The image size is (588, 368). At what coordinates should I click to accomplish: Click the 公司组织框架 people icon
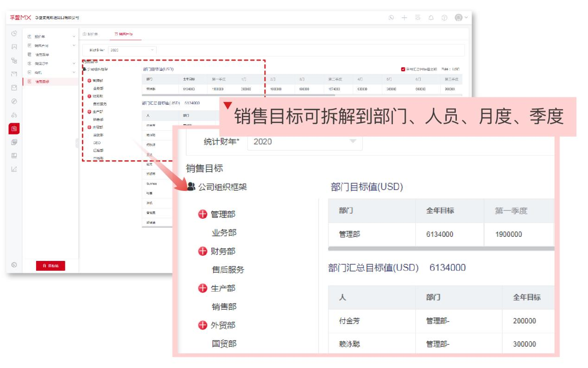point(190,186)
